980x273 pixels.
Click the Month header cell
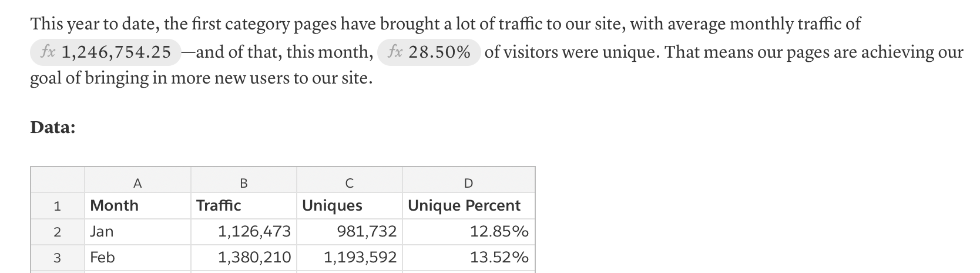pos(137,206)
